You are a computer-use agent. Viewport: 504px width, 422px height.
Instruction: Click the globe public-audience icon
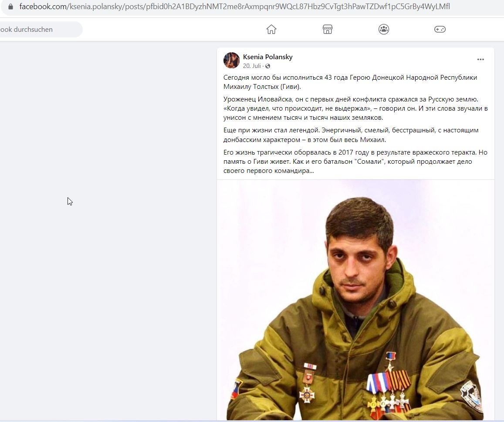(x=267, y=66)
